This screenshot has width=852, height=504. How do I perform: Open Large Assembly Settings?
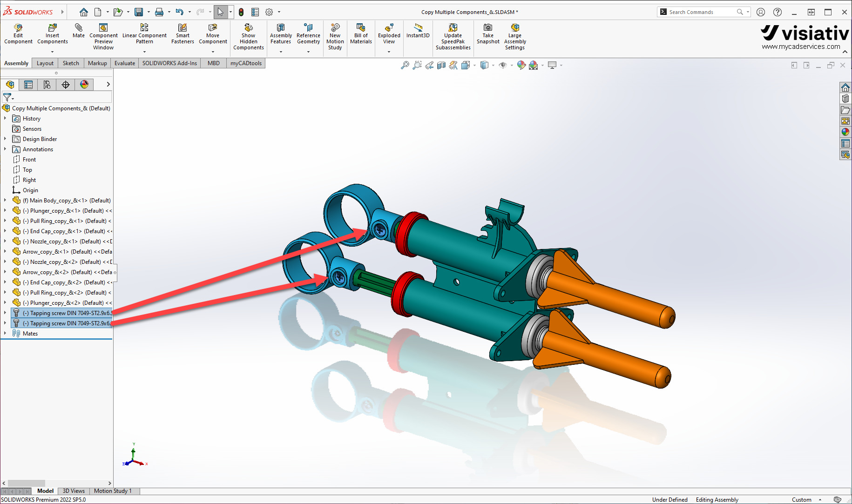[515, 37]
